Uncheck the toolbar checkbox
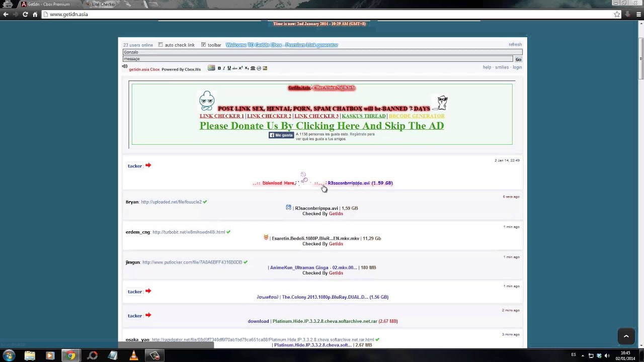Screen dimensions: 644x362 (x=203, y=45)
